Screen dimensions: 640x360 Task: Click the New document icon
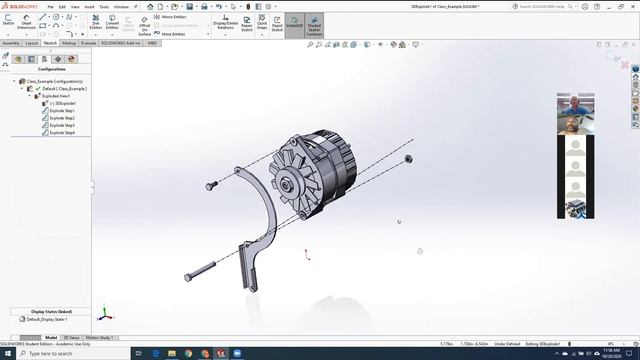[160, 7]
